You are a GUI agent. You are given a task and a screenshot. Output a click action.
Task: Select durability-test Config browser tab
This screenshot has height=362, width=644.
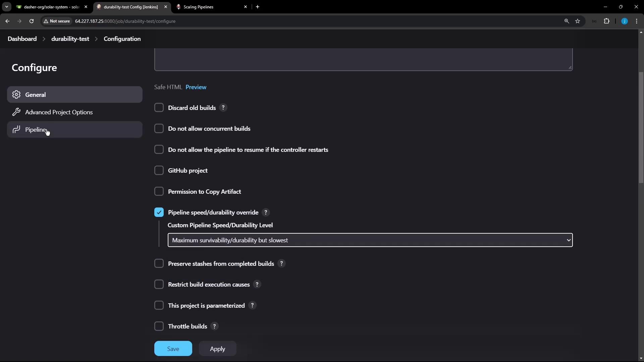pyautogui.click(x=131, y=7)
